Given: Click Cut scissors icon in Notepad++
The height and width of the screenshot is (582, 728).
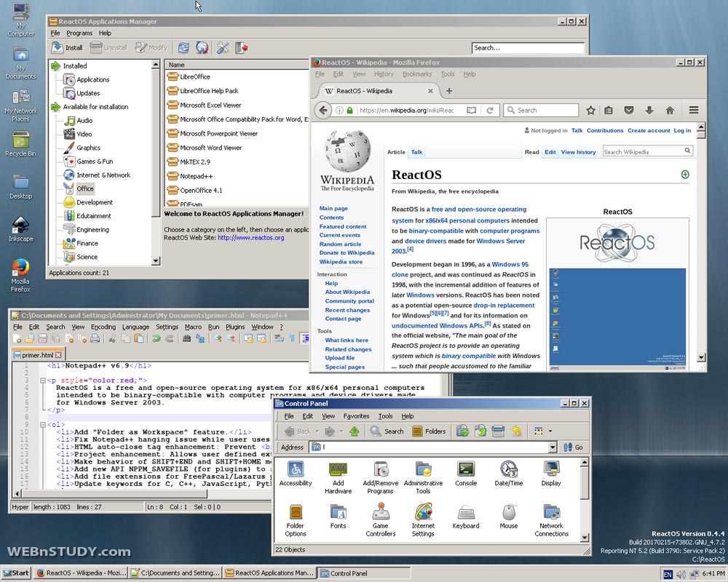Looking at the screenshot, I should click(112, 338).
